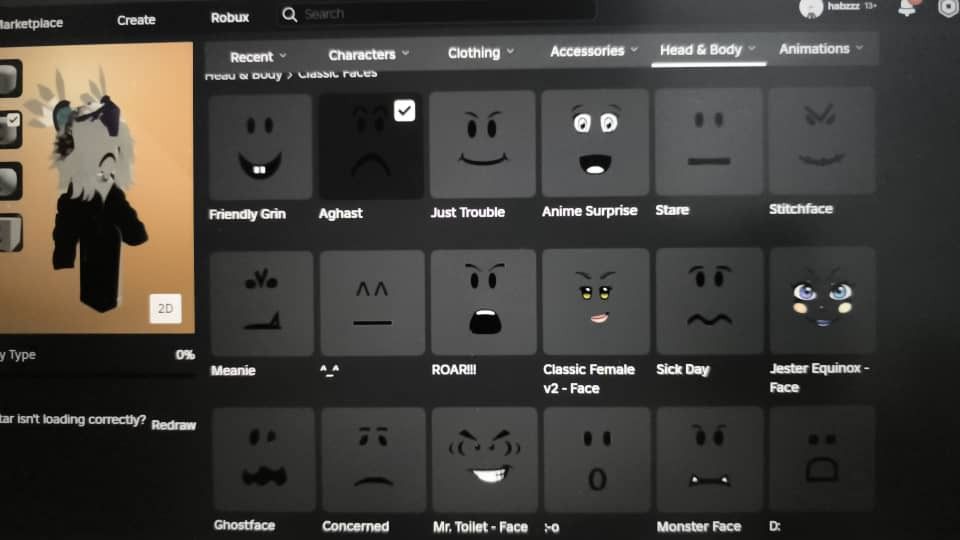Select the Meanie face thumbnail
The width and height of the screenshot is (960, 540).
coord(261,304)
